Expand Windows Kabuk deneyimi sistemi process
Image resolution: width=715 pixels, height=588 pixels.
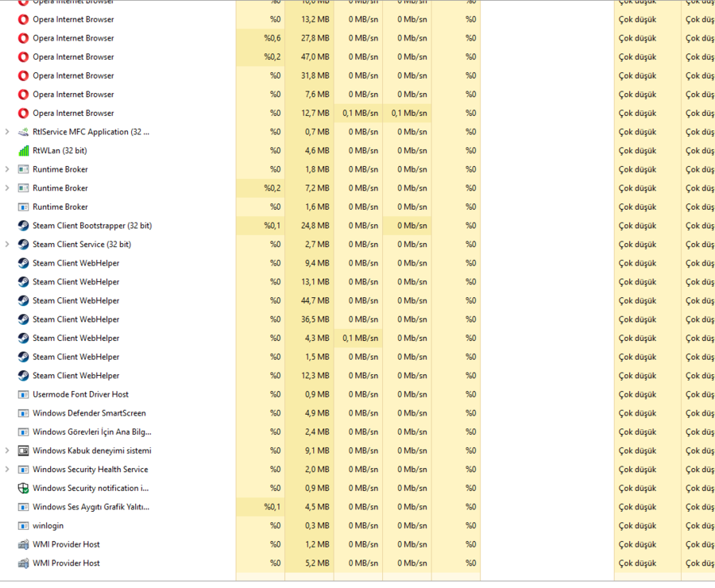[7, 451]
